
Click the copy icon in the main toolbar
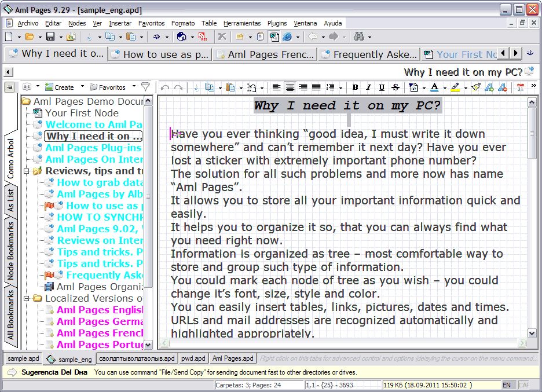point(110,36)
